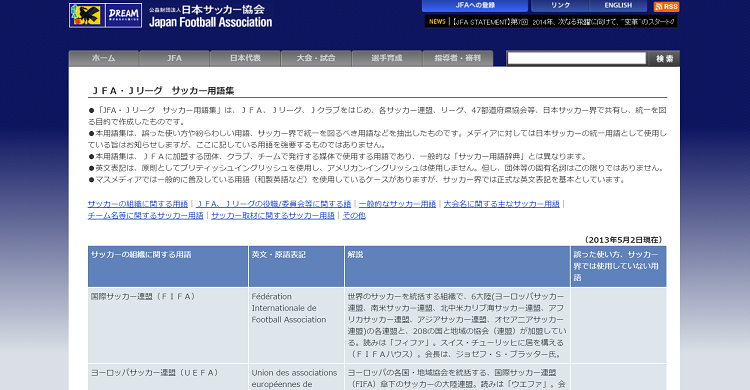Click the JFA crow emblem logo

(x=86, y=15)
